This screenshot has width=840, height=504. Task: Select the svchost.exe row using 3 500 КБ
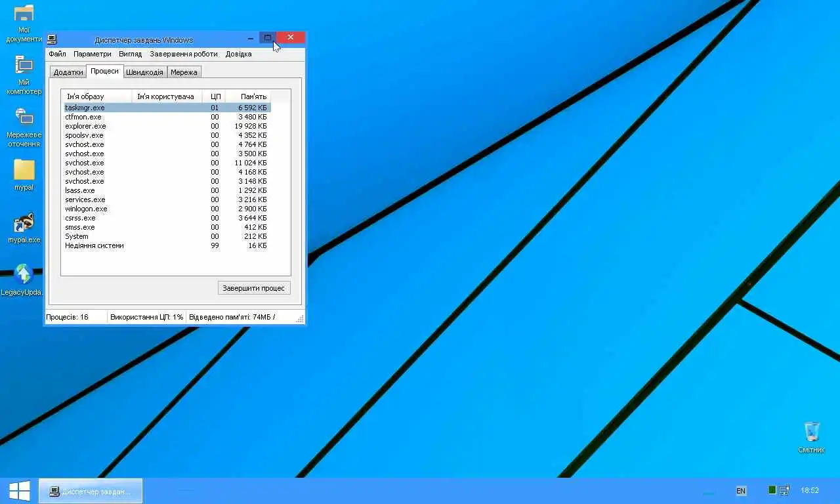(x=167, y=154)
